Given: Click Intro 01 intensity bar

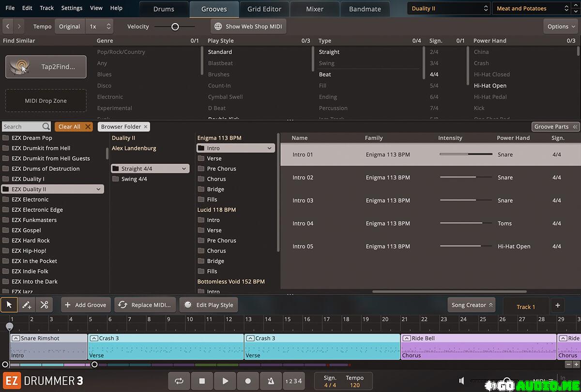Looking at the screenshot, I should click(x=466, y=154).
